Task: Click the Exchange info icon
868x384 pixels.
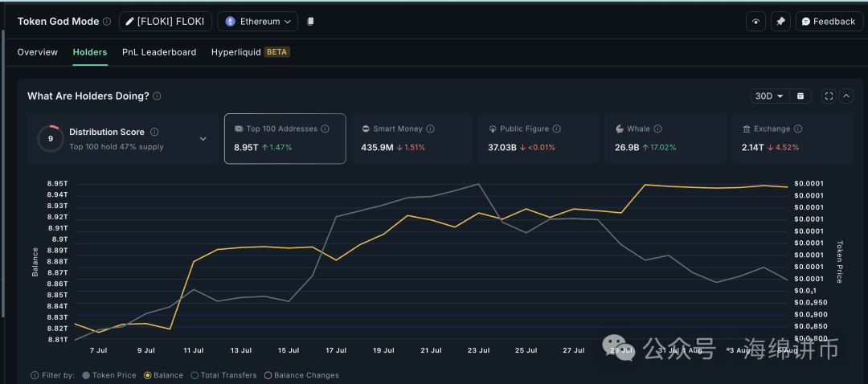Action: pos(798,129)
